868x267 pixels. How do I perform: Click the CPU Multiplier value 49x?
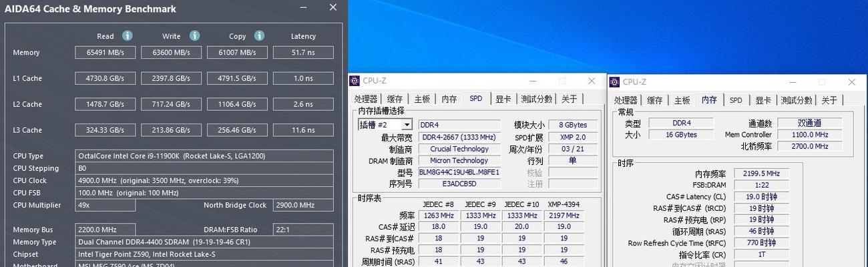point(105,205)
